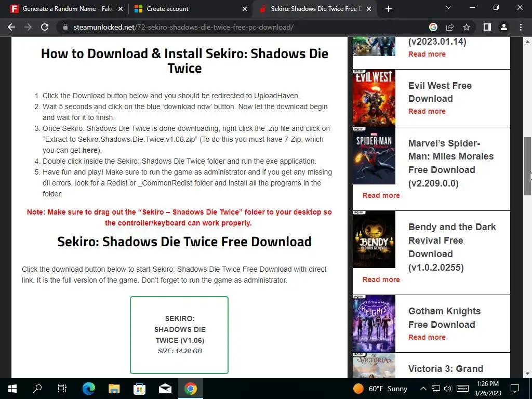Click the page vertical scrollbar thumb
The image size is (532, 399).
(527, 166)
